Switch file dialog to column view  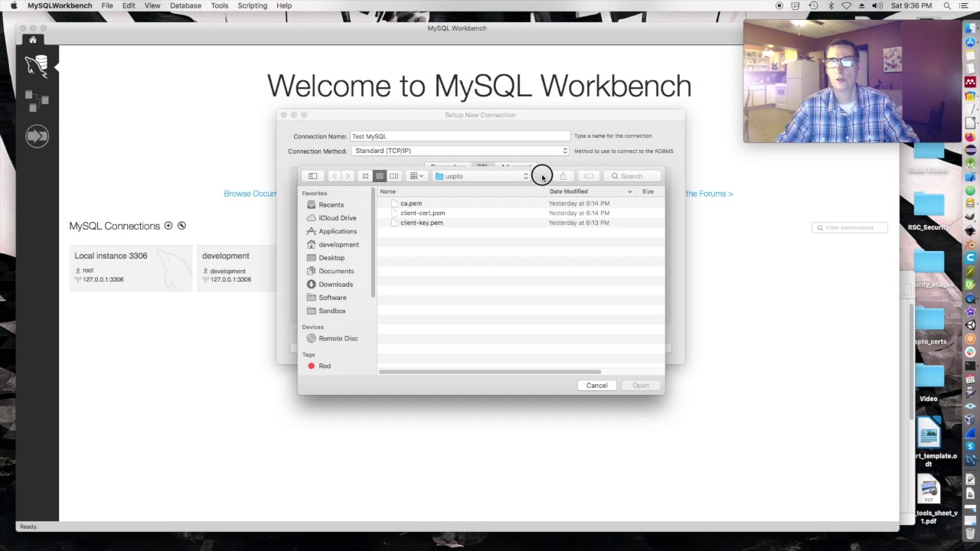(394, 176)
